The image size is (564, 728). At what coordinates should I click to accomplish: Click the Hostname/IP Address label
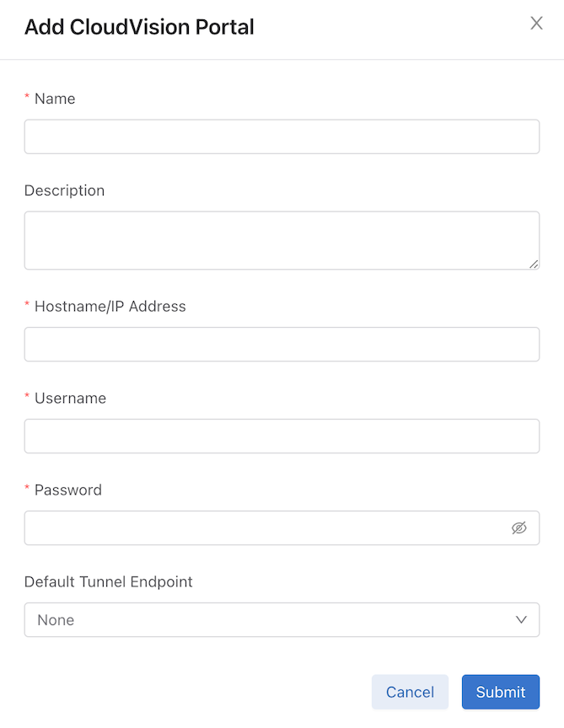[110, 307]
